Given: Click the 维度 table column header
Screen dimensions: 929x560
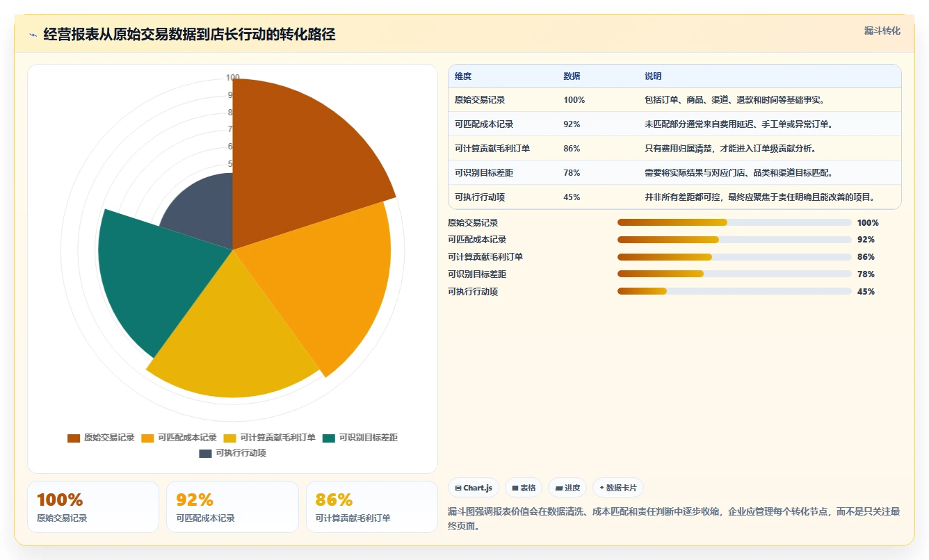Looking at the screenshot, I should (463, 76).
